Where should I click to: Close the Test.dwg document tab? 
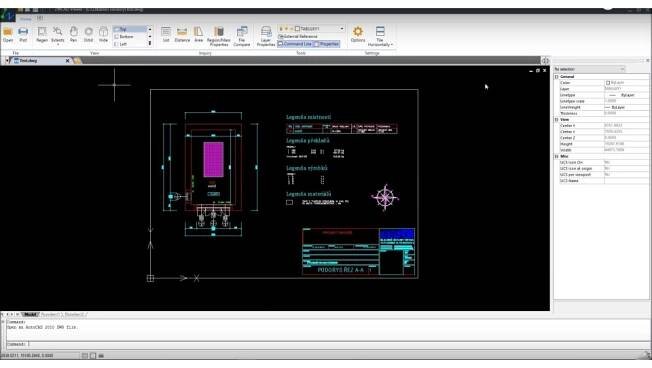click(67, 61)
